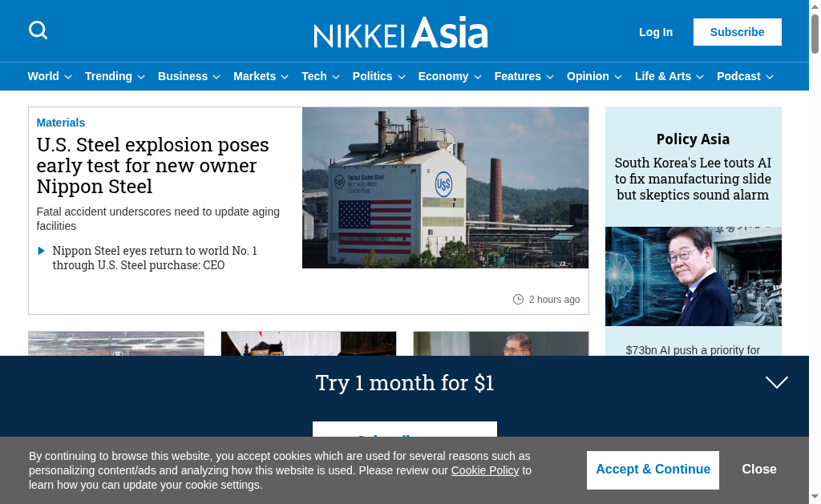Open the Politics section

[x=372, y=76]
